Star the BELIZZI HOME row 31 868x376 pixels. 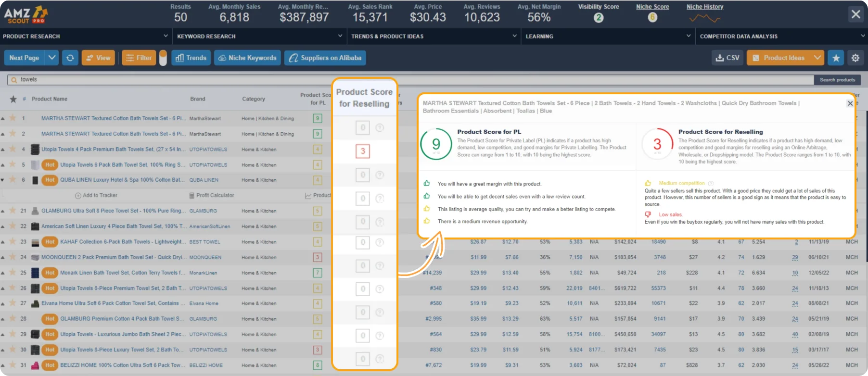13,365
